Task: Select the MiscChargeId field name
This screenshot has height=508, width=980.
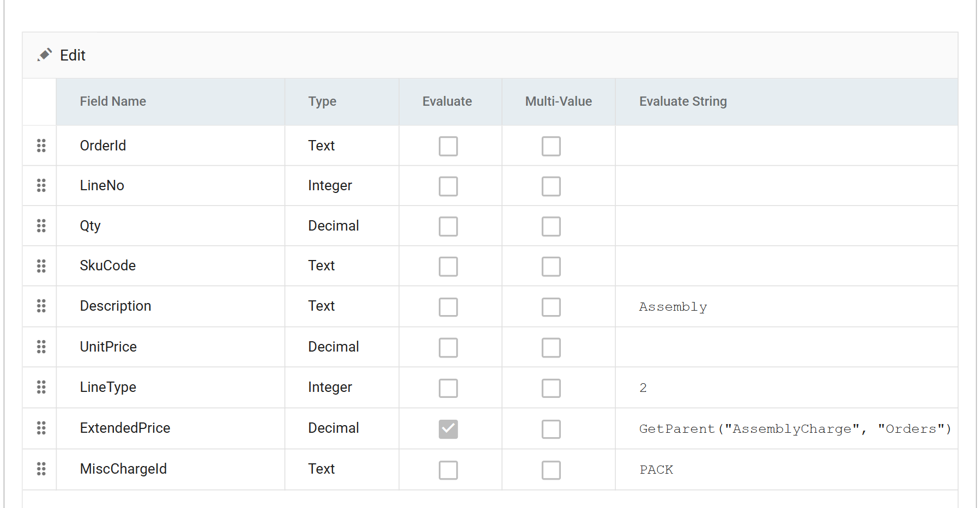Action: pyautogui.click(x=123, y=469)
